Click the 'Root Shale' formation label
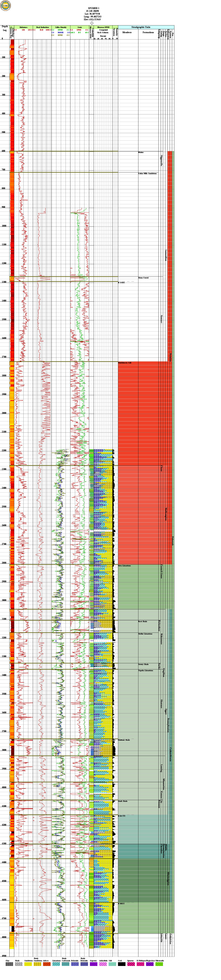221x980 pixels. [143, 622]
